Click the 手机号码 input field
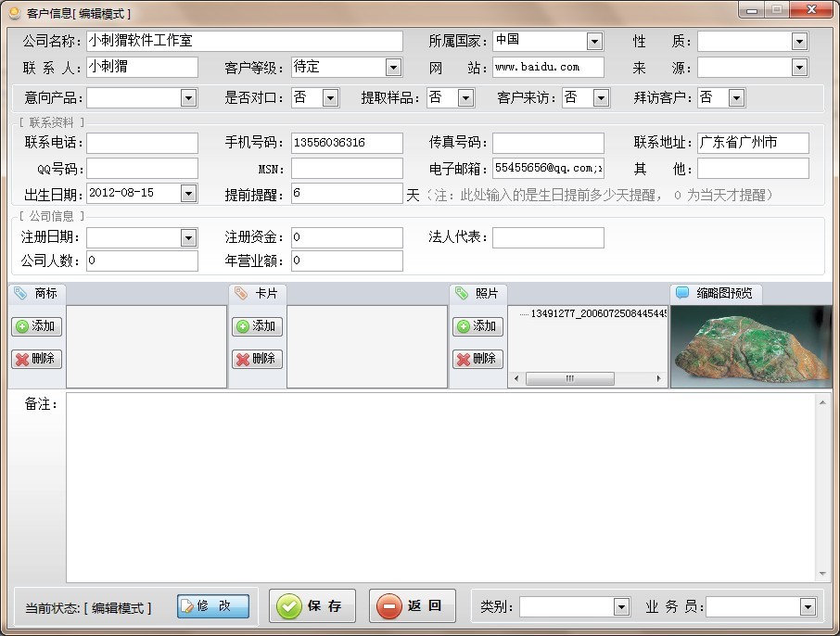Image resolution: width=840 pixels, height=636 pixels. click(x=347, y=143)
